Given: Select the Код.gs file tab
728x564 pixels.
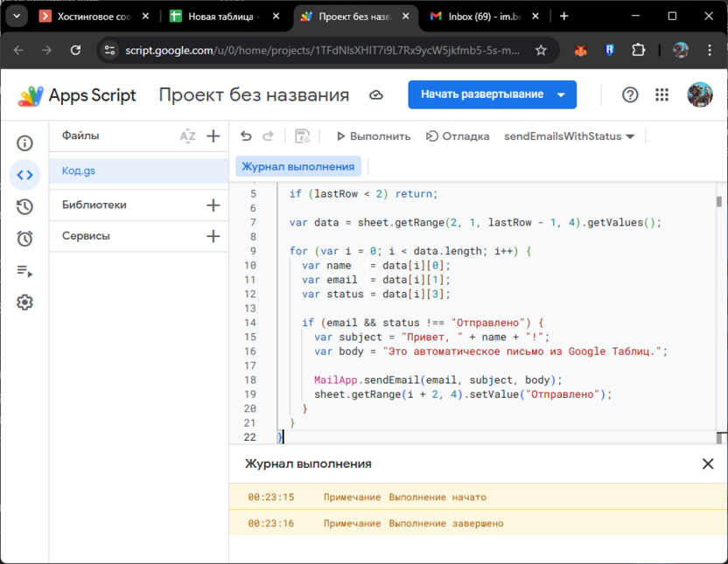Looking at the screenshot, I should click(79, 171).
